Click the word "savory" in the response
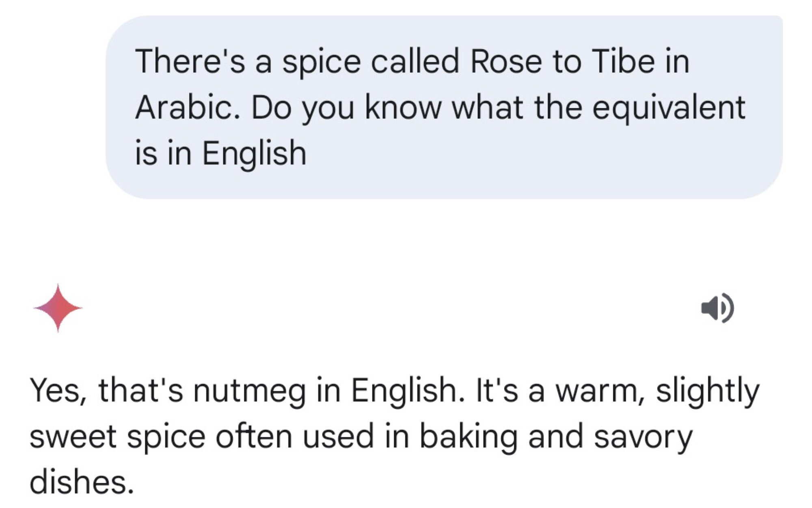 tap(643, 437)
